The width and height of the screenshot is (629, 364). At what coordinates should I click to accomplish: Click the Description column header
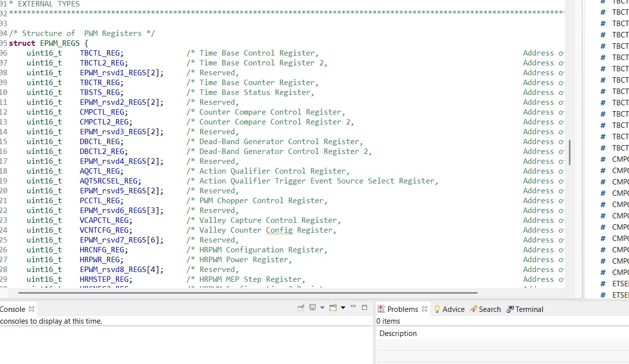click(398, 334)
